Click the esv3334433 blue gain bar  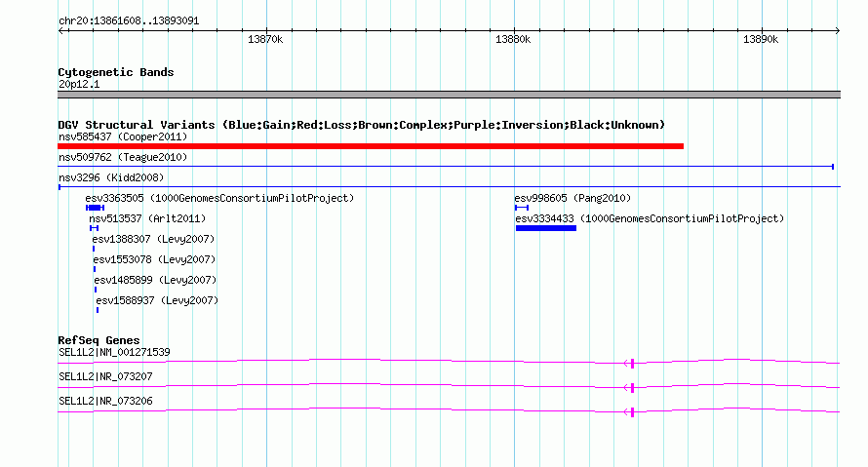click(x=546, y=228)
